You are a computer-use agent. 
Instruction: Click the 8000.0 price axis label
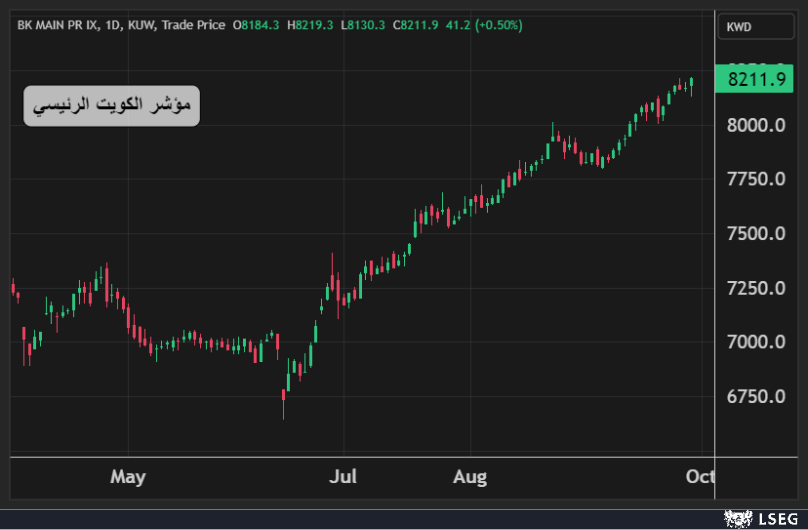[755, 126]
